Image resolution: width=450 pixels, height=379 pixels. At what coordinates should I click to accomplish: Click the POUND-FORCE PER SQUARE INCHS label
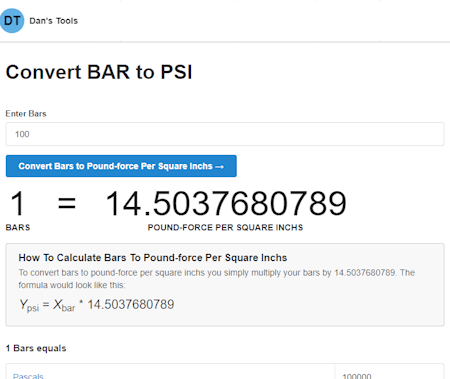[x=225, y=228]
